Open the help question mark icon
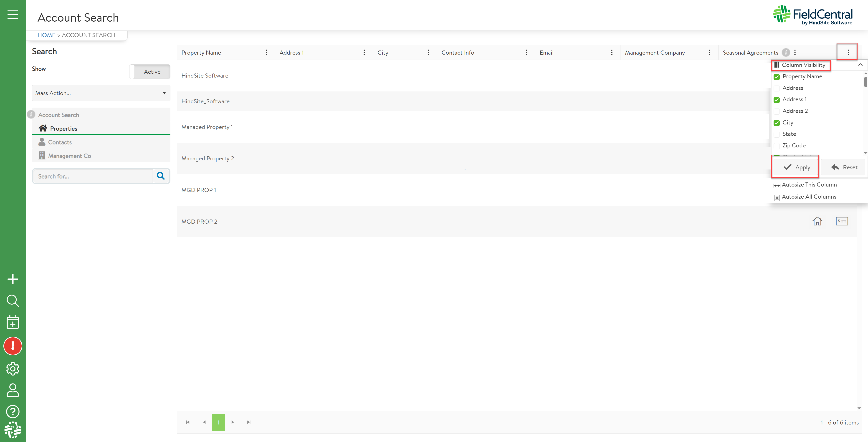The height and width of the screenshot is (442, 868). (x=13, y=412)
